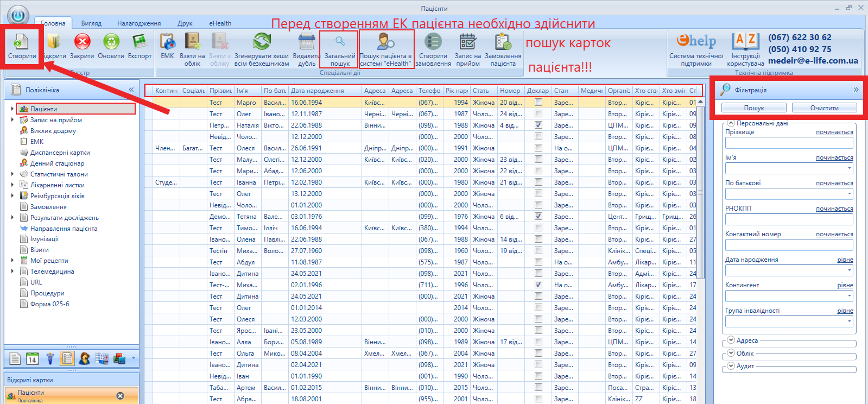Image resolution: width=868 pixels, height=404 pixels.
Task: Switch to the Вигляд ribbon tab
Action: pyautogui.click(x=91, y=23)
